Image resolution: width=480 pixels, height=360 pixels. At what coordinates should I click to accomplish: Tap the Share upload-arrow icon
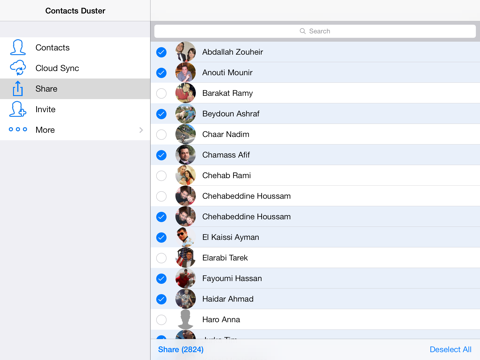(18, 89)
